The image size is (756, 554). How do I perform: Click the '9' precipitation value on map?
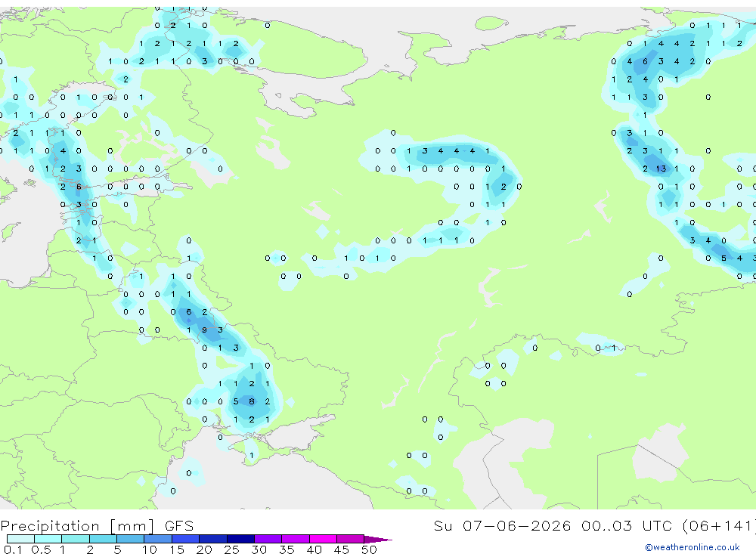point(204,330)
